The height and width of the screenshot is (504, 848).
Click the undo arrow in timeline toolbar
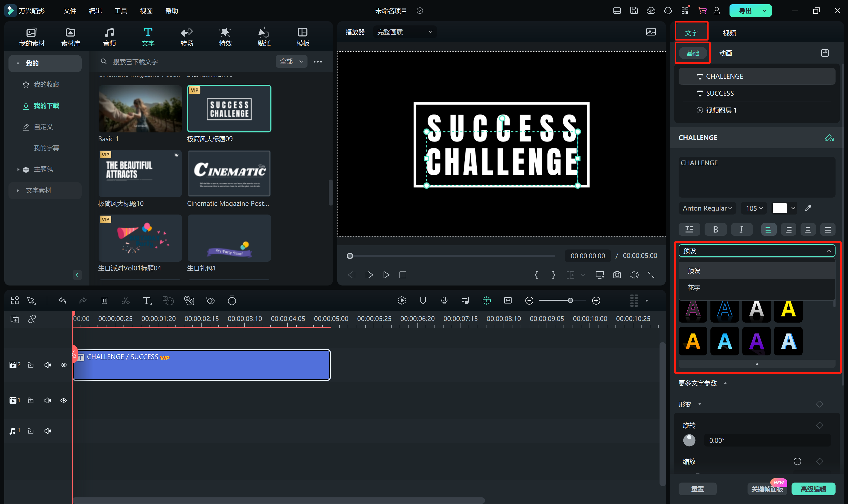coord(62,301)
